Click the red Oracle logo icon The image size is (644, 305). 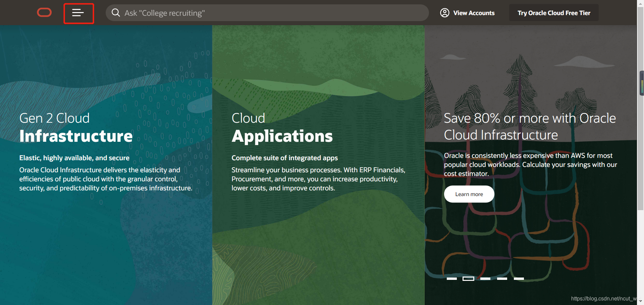44,13
